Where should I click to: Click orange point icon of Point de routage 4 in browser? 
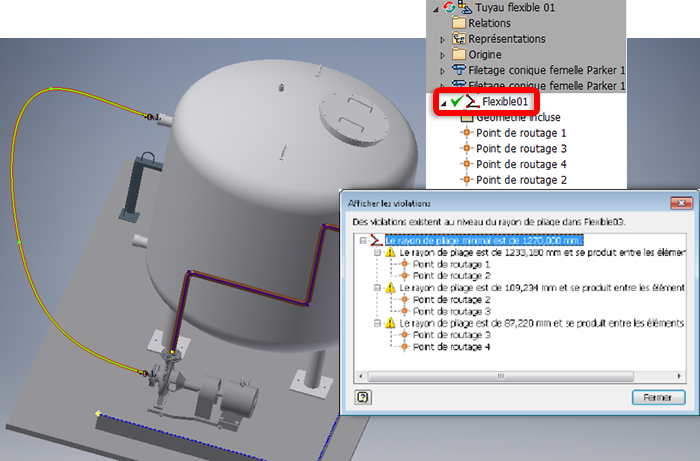tap(467, 164)
